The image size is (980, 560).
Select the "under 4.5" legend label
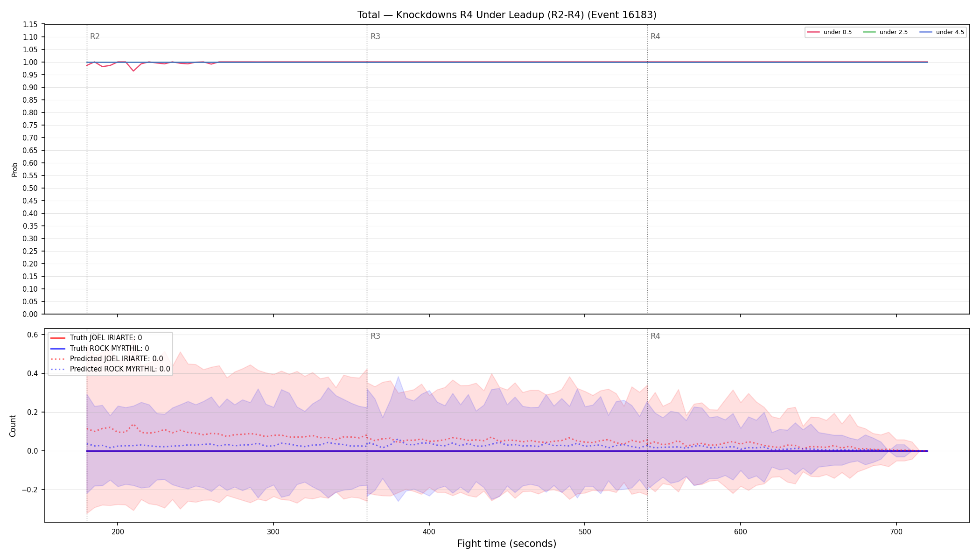pyautogui.click(x=950, y=32)
